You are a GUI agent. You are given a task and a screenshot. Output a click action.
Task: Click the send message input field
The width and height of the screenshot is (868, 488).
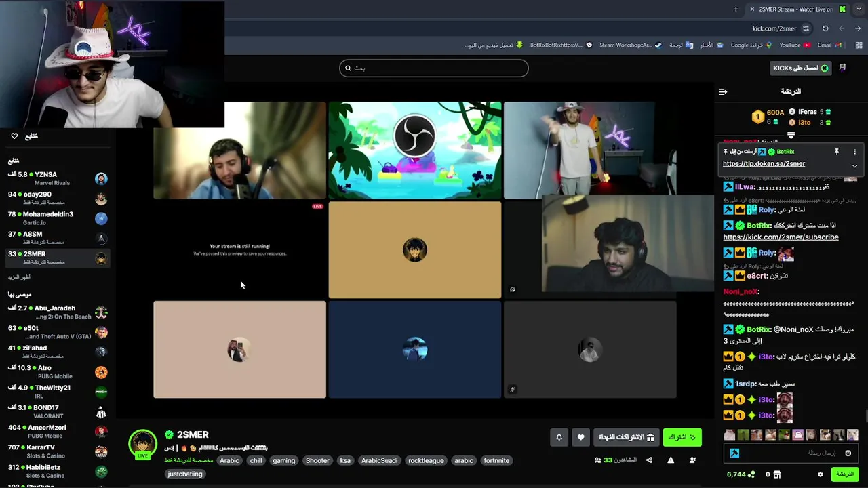(x=791, y=453)
